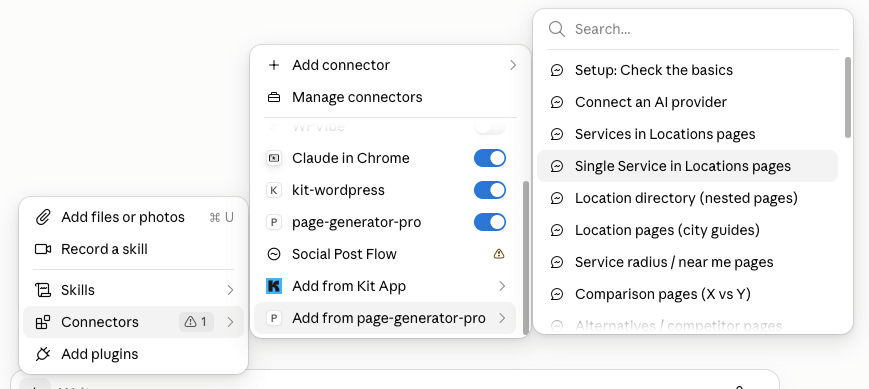This screenshot has height=389, width=869.
Task: Click the Skills scroll icon
Action: [x=43, y=290]
